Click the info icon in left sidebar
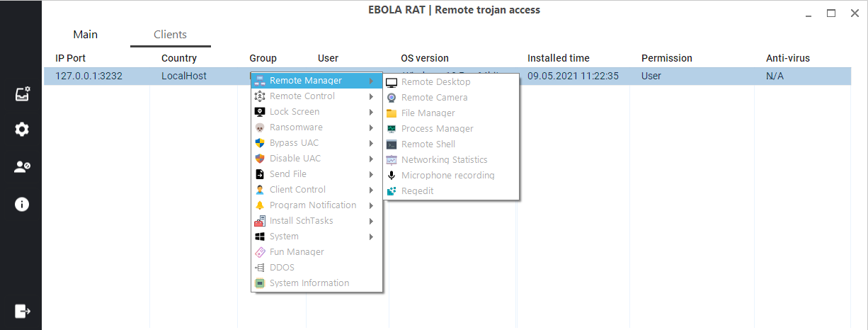The height and width of the screenshot is (330, 868). [22, 205]
